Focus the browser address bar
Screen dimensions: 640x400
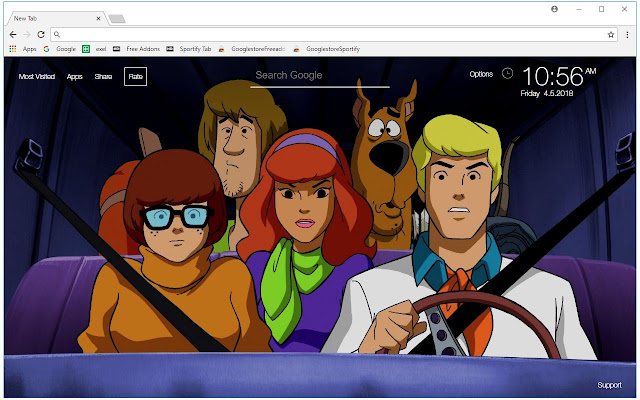tap(334, 35)
